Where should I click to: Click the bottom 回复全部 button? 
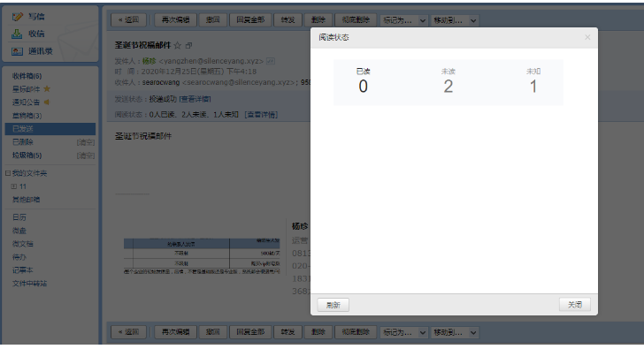point(250,332)
